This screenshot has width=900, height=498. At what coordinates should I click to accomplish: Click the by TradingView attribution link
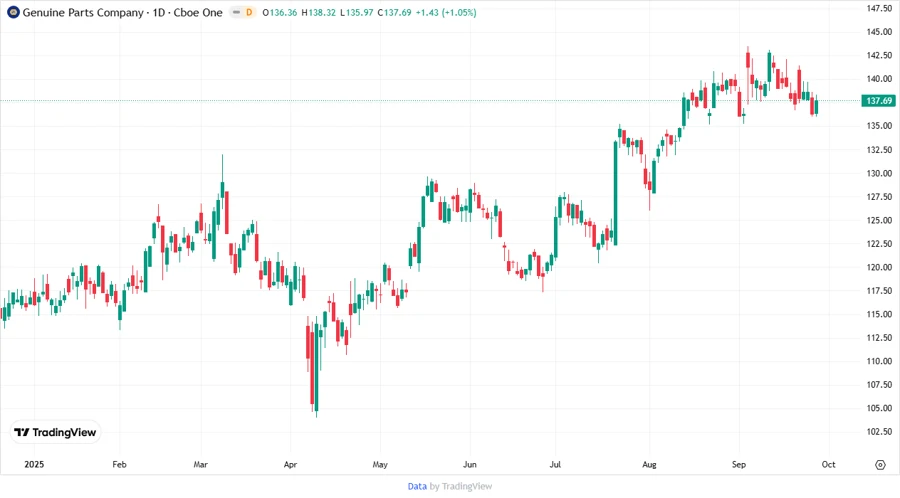point(461,486)
